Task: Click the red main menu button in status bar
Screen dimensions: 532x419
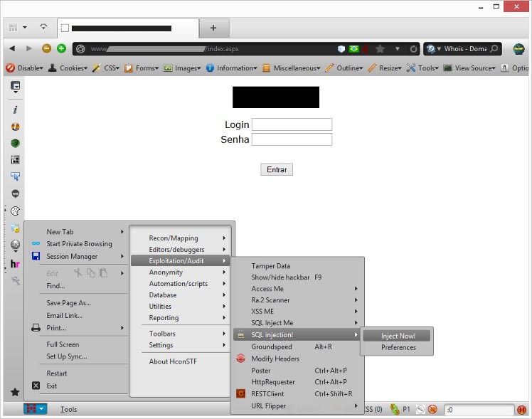Action: coord(35,409)
